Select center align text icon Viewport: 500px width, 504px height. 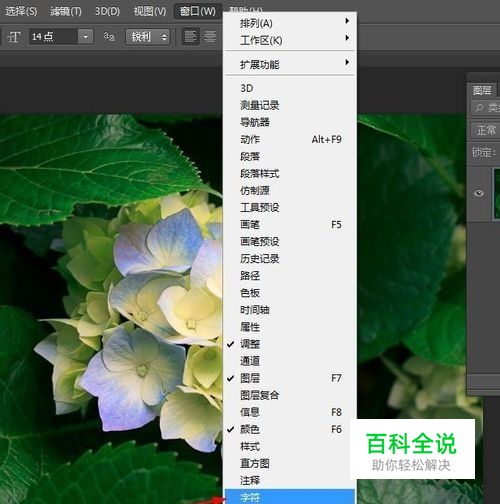point(210,36)
